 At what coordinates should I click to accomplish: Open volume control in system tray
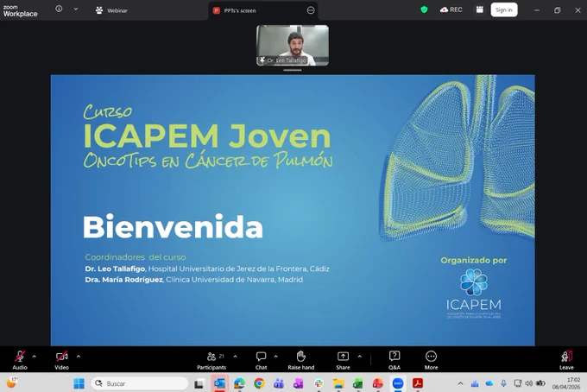[528, 383]
